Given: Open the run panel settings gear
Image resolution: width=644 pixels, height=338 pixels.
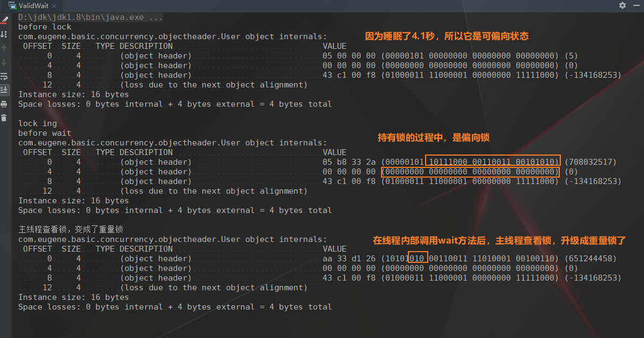Looking at the screenshot, I should (x=623, y=5).
